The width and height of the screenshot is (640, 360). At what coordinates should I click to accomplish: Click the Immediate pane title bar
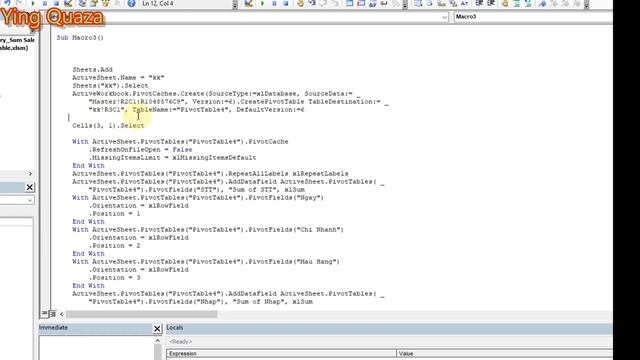coord(96,328)
